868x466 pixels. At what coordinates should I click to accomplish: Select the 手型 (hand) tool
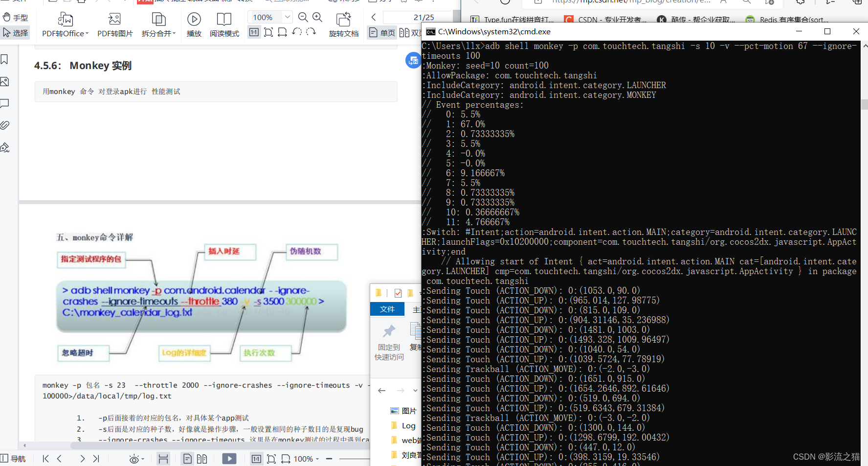[16, 17]
